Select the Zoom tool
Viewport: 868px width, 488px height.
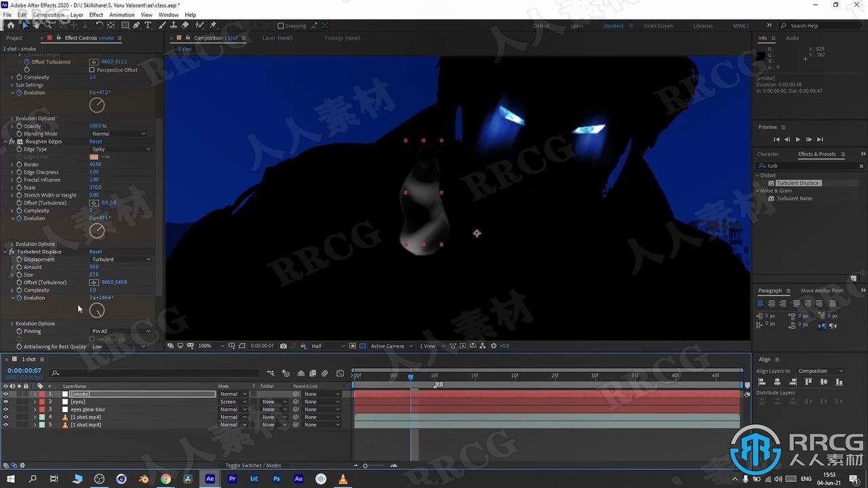point(47,25)
